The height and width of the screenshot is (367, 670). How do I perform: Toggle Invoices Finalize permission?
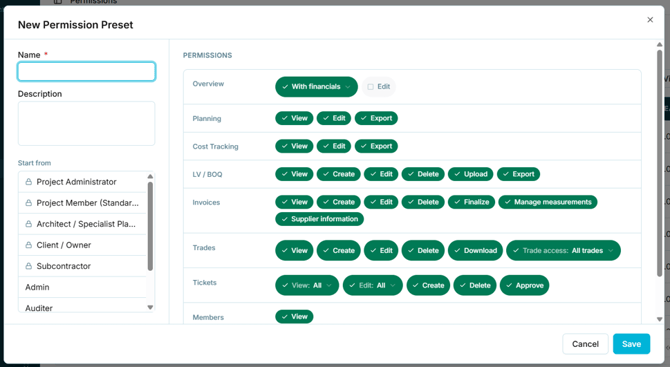(471, 202)
